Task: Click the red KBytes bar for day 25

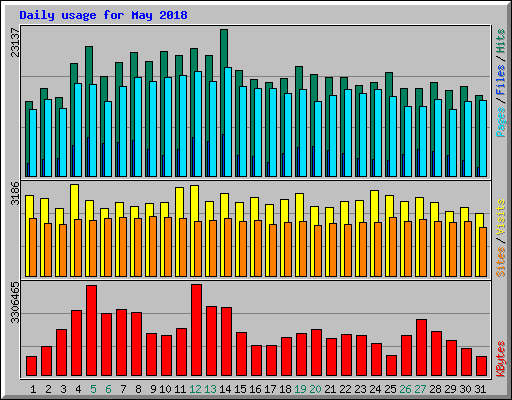Action: [x=391, y=366]
